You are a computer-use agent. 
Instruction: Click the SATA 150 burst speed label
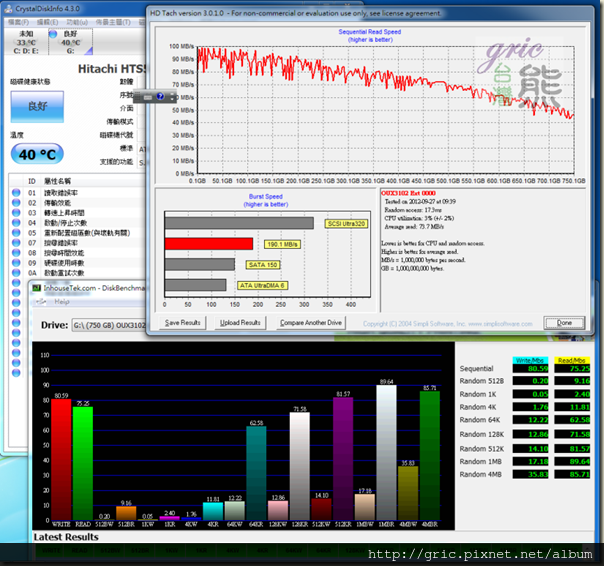click(263, 265)
